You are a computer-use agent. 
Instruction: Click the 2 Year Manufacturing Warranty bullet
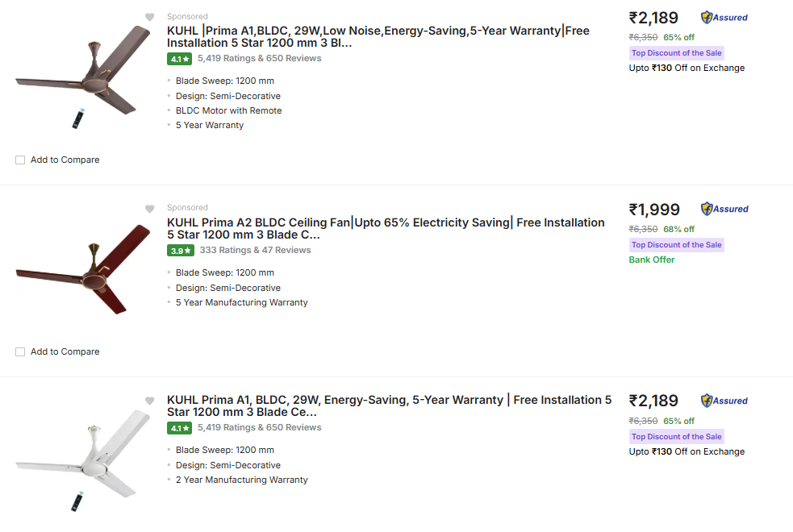point(242,480)
